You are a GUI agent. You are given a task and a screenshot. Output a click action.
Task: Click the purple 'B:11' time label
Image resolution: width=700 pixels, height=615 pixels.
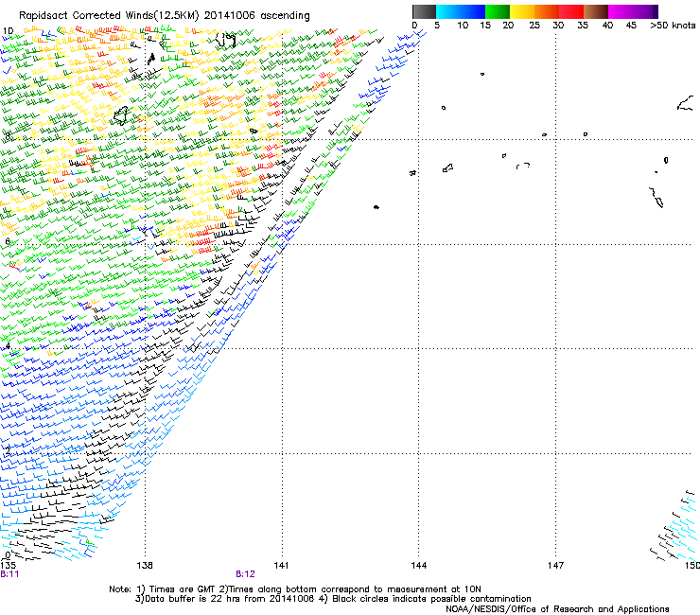pyautogui.click(x=9, y=574)
